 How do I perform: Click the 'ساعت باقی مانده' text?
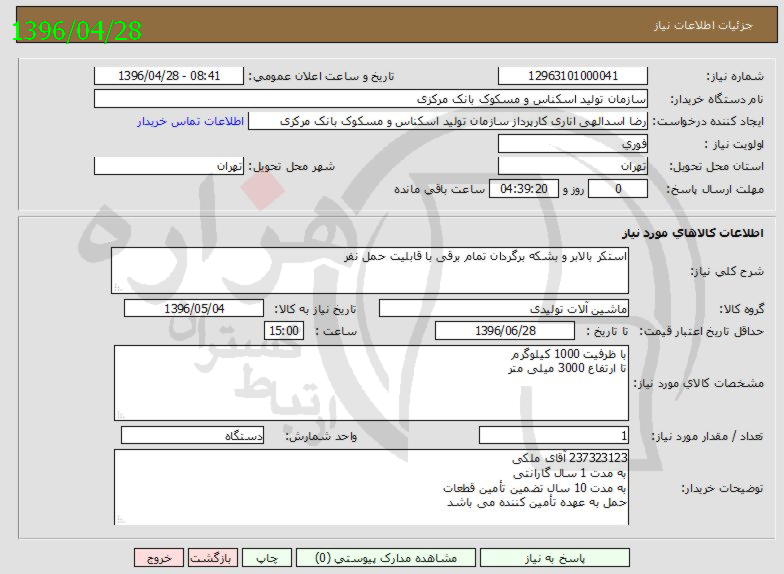tap(440, 190)
